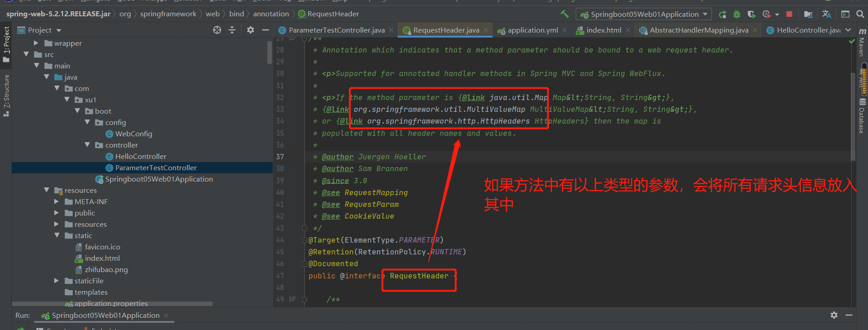Run with coverage using the shield icon
This screenshot has height=330, width=868.
(x=751, y=14)
